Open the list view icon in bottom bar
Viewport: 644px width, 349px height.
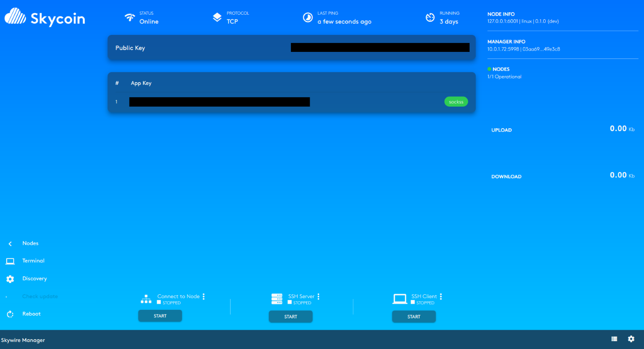coord(614,339)
